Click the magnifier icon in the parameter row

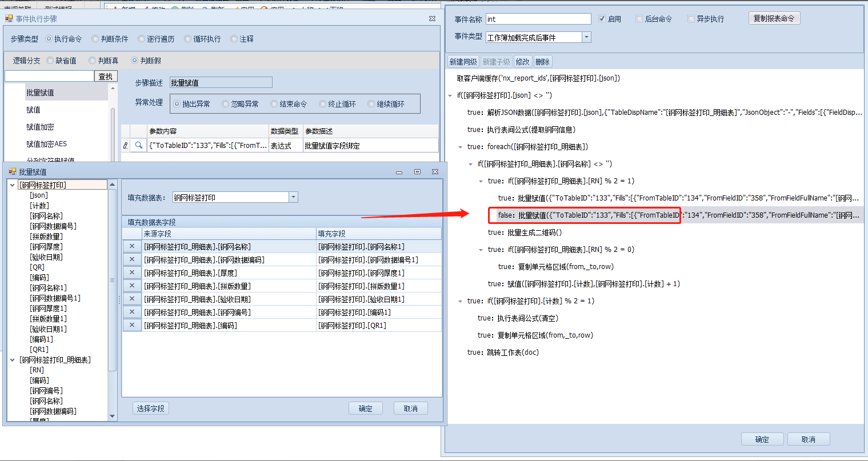pos(138,146)
